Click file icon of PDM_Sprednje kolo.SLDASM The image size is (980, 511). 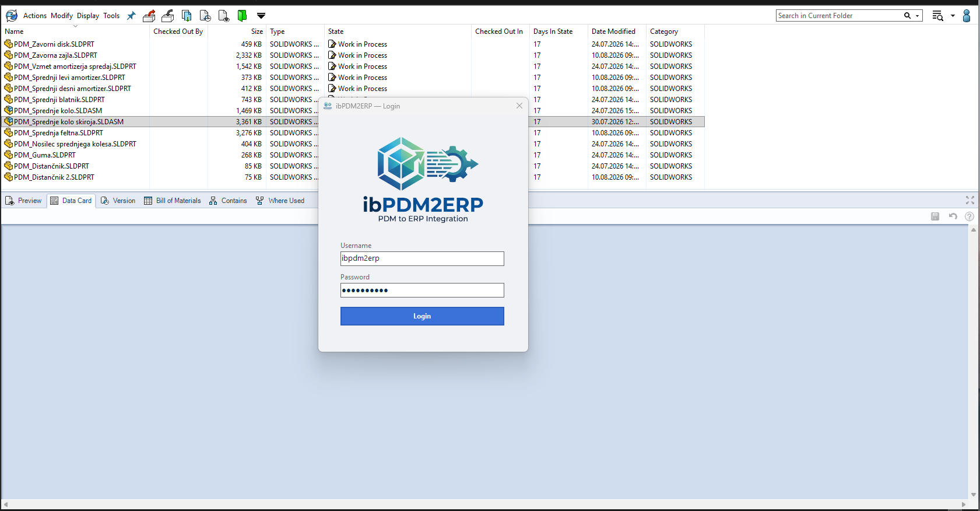pyautogui.click(x=9, y=110)
